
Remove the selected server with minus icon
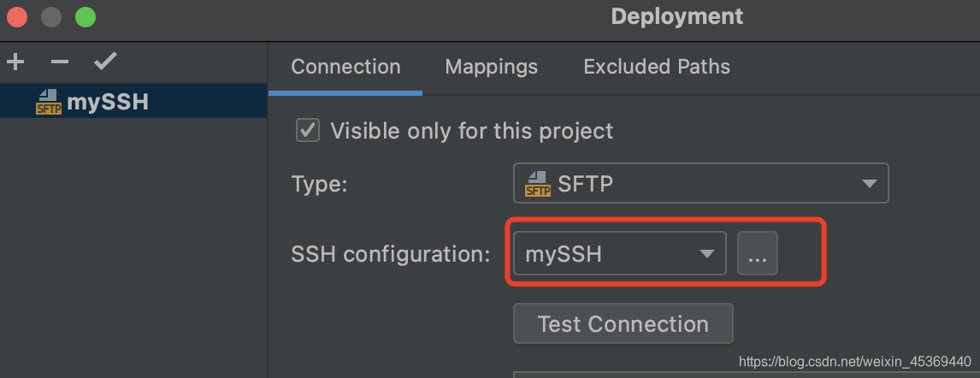(59, 62)
